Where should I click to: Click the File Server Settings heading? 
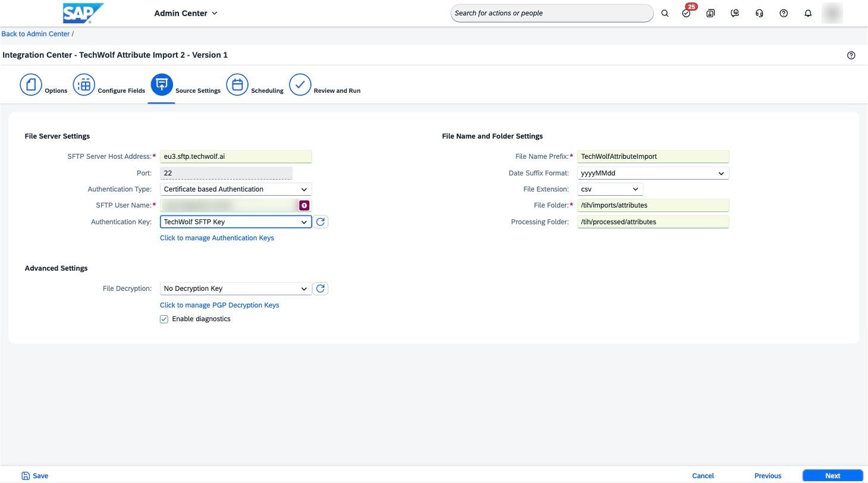tap(57, 136)
